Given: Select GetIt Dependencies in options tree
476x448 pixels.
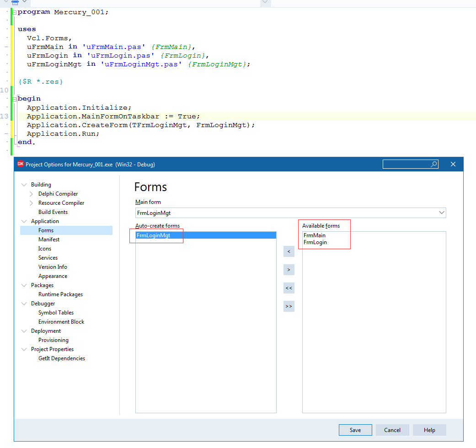Looking at the screenshot, I should (x=62, y=358).
